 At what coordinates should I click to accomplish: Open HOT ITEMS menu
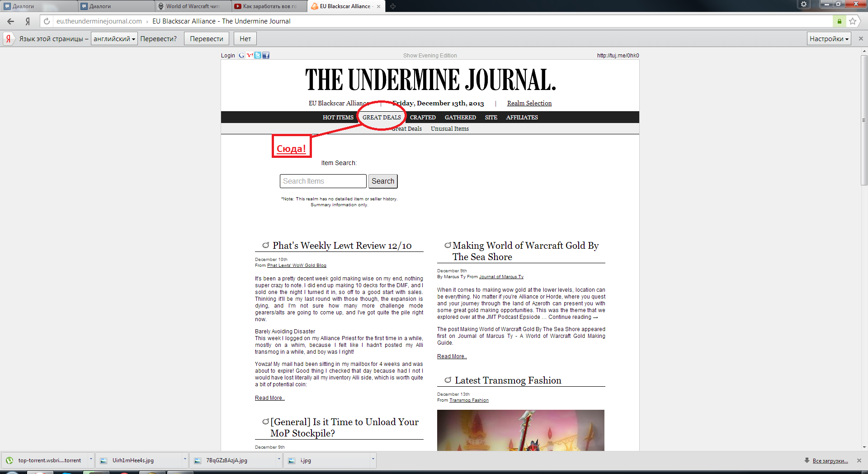pyautogui.click(x=338, y=117)
